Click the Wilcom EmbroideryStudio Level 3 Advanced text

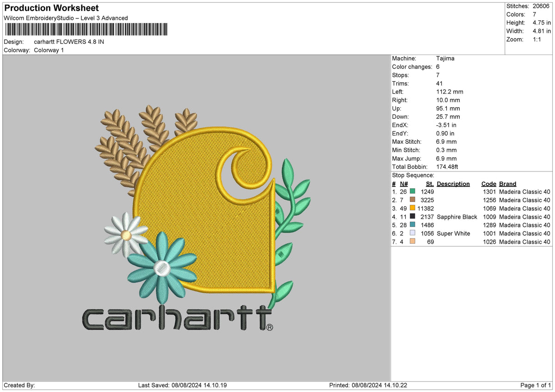(66, 18)
